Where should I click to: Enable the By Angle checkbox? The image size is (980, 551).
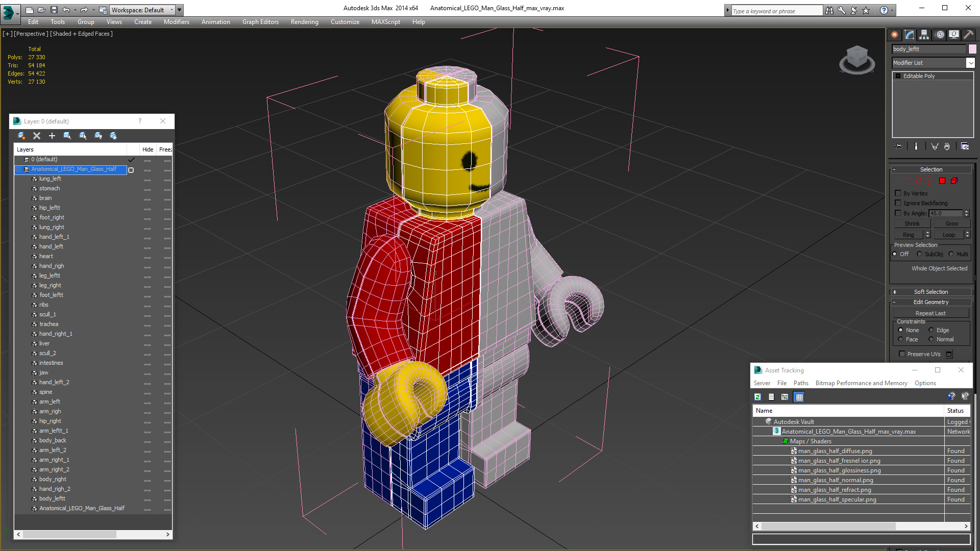click(x=898, y=213)
